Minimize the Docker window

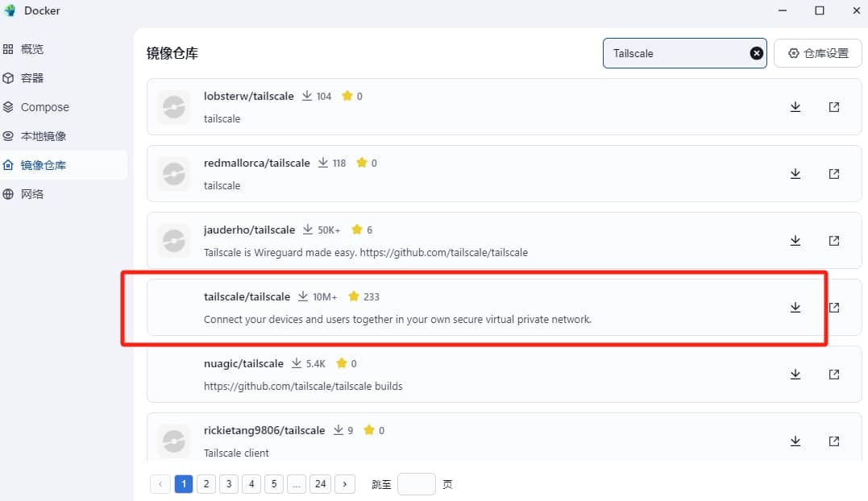pos(783,10)
